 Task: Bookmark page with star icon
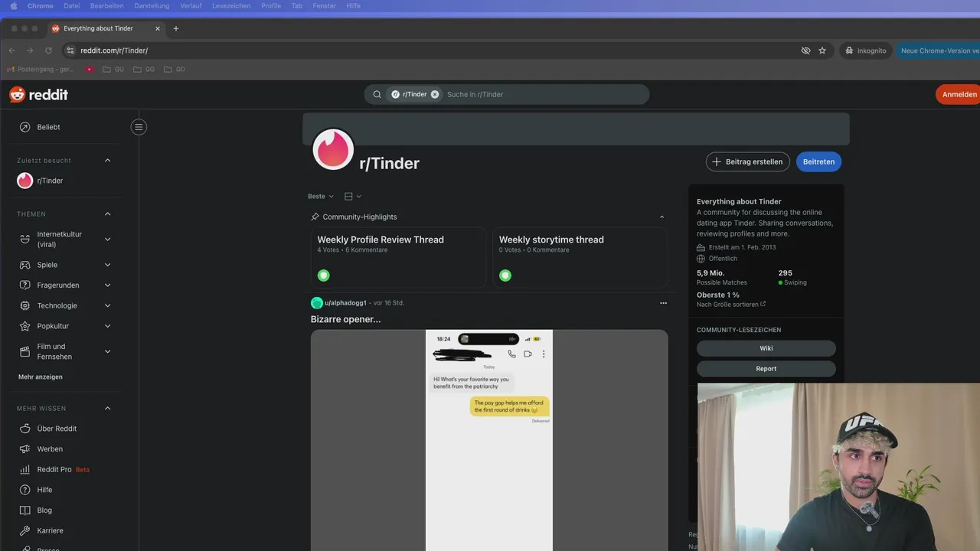point(822,51)
